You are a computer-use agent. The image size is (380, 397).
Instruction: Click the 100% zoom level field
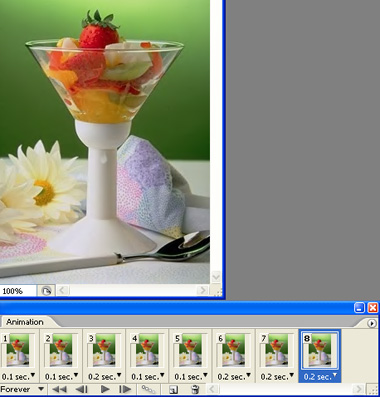[x=18, y=291]
